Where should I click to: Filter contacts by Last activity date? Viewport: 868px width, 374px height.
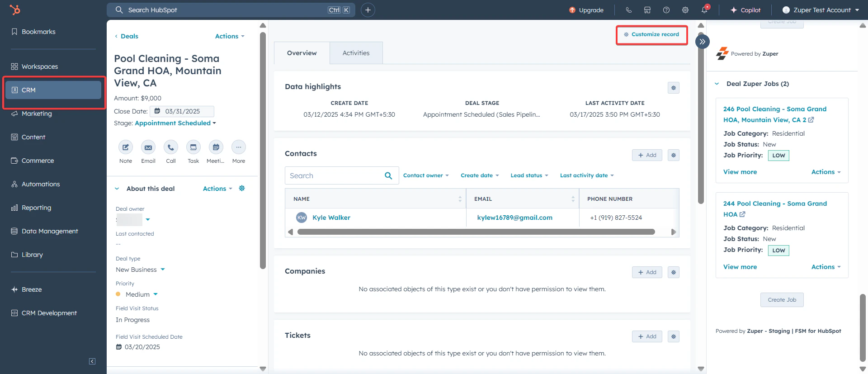587,175
